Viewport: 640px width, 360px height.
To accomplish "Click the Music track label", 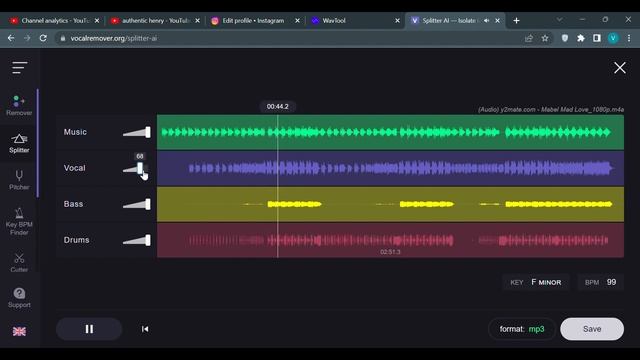I will [x=75, y=132].
